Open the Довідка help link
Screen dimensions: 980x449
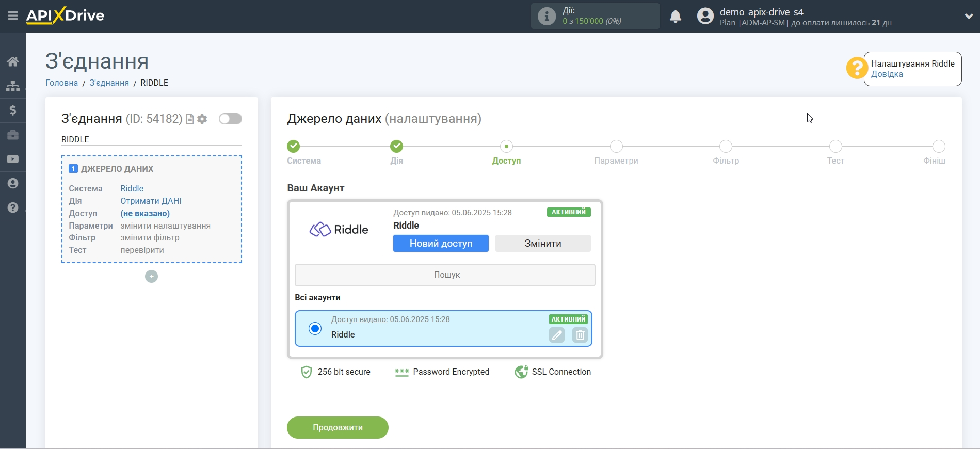(887, 74)
